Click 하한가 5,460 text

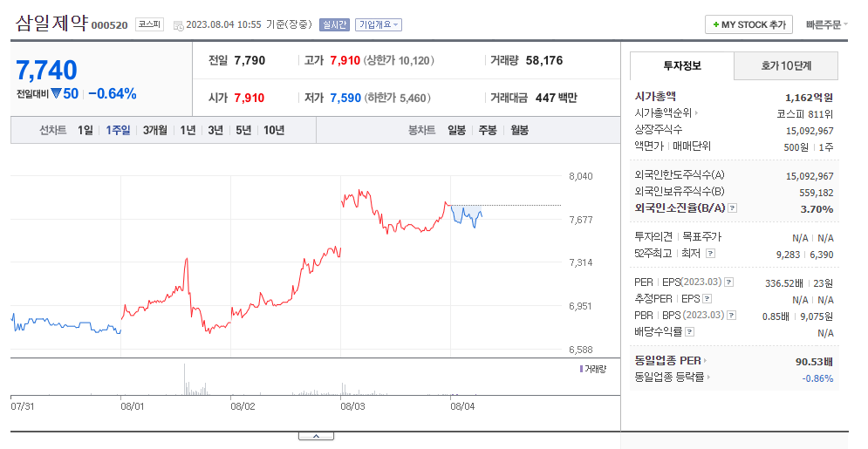pyautogui.click(x=397, y=98)
